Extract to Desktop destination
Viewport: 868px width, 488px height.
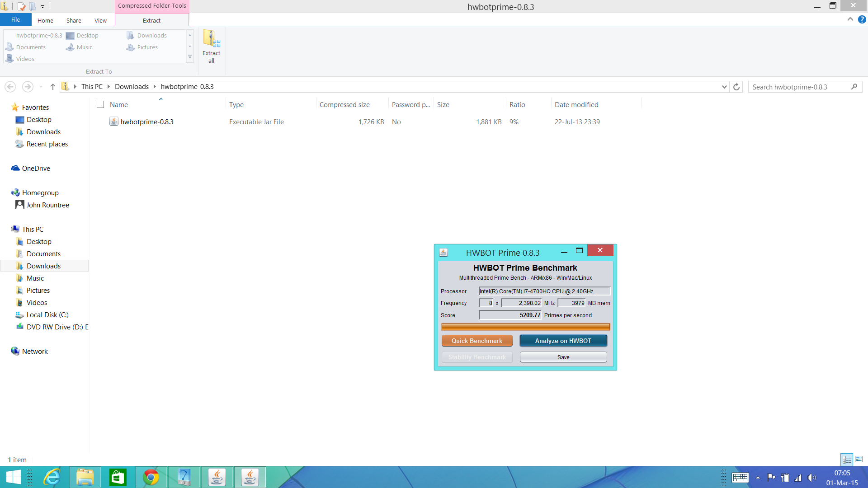pos(82,35)
